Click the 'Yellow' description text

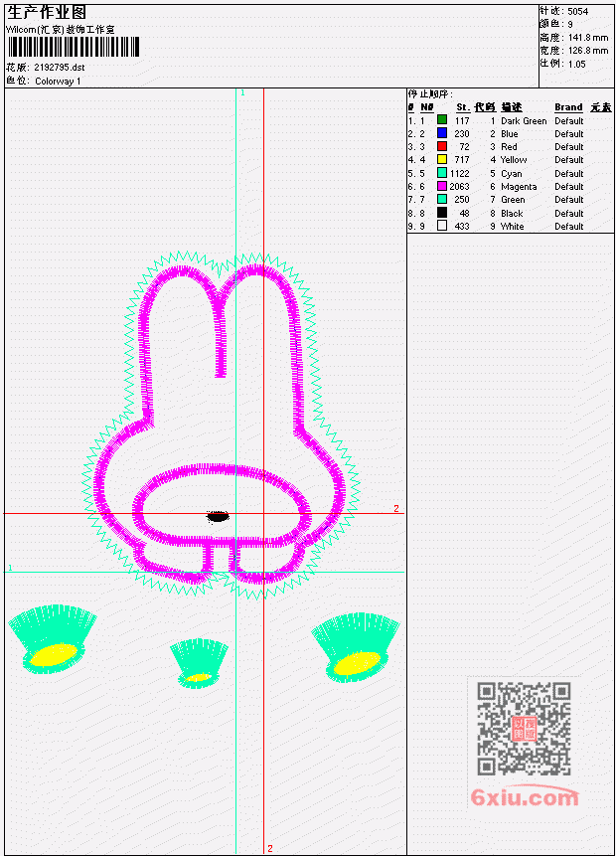(x=514, y=159)
